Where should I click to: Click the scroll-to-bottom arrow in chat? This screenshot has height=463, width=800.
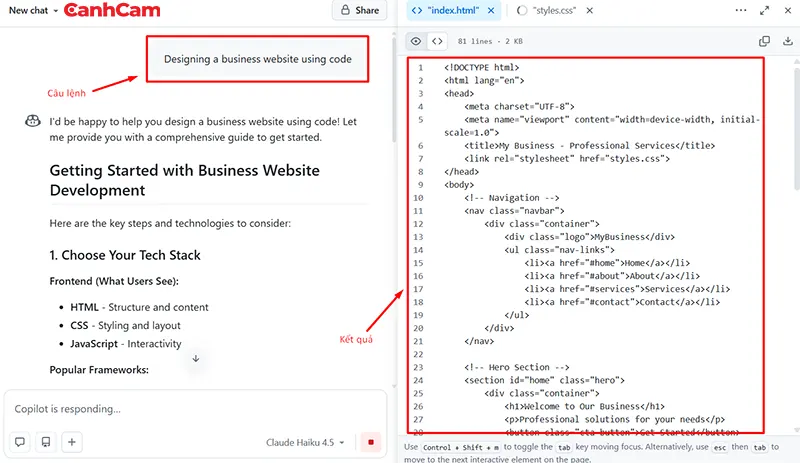(195, 358)
